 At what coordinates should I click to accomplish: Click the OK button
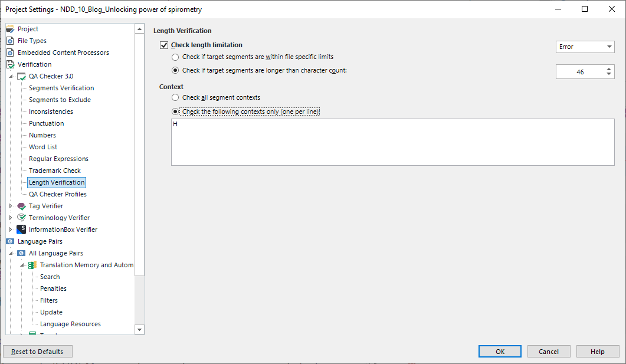(500, 352)
